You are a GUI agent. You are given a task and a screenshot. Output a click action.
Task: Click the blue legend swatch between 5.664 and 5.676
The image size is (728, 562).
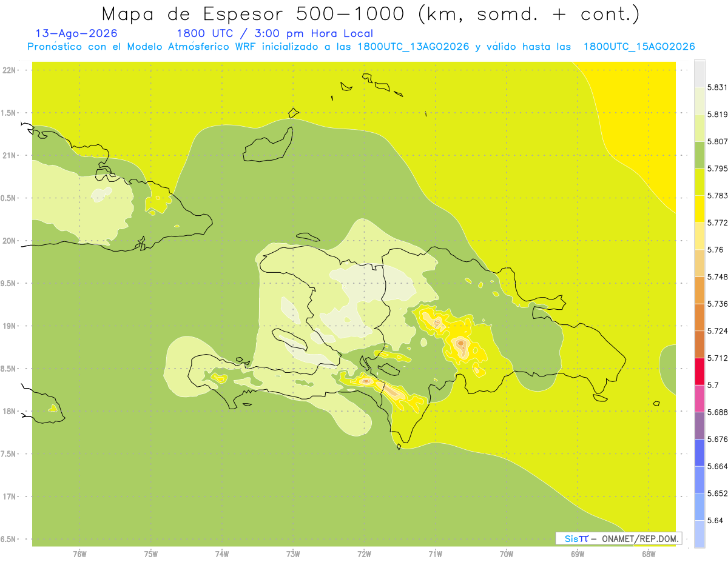point(699,453)
